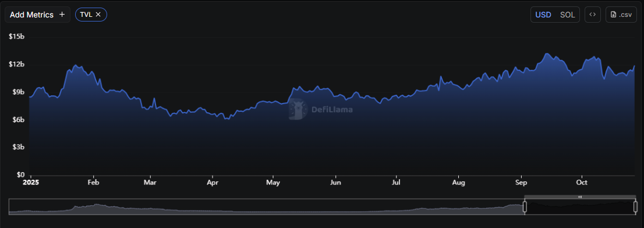Click the mid-September TVL peak on chart
This screenshot has width=644, height=228.
[546, 54]
